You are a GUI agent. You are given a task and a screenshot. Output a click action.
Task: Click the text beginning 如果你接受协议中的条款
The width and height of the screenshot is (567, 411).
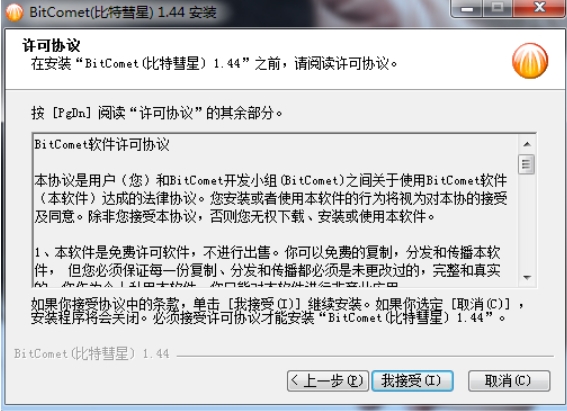[277, 311]
